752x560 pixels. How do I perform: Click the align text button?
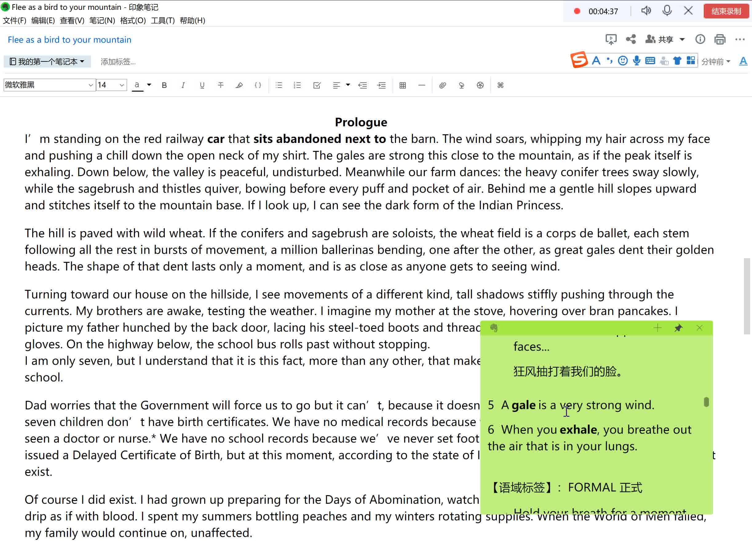[336, 85]
